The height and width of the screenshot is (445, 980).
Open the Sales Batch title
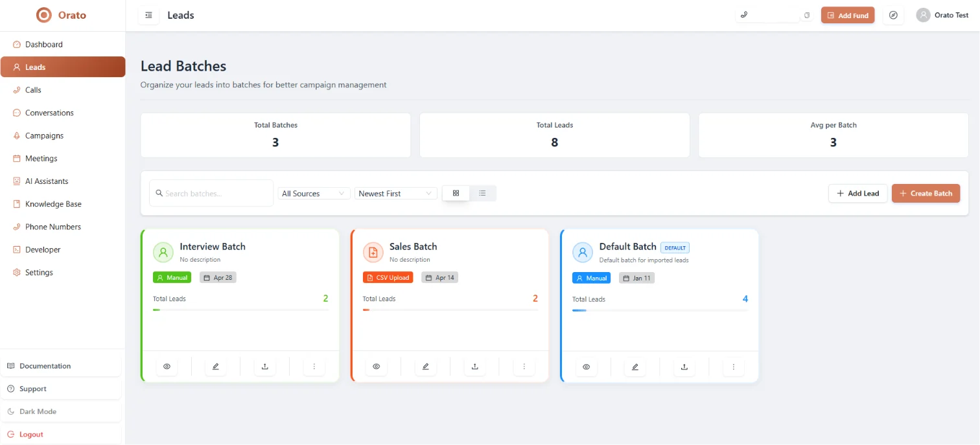(413, 246)
